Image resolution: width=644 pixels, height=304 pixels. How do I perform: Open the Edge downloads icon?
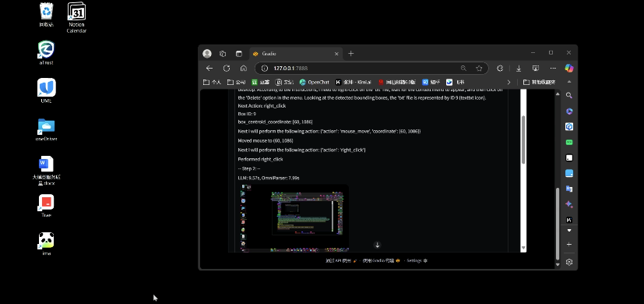click(519, 69)
